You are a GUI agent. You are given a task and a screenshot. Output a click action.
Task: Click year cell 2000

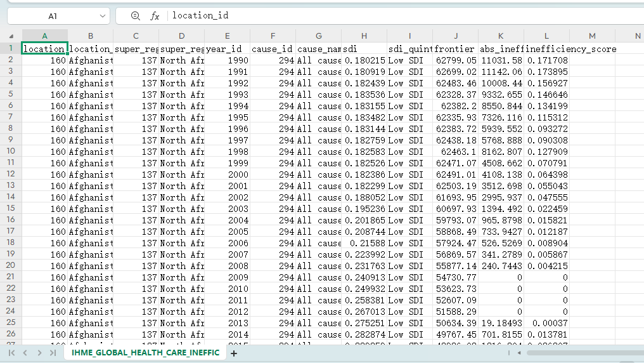(227, 175)
